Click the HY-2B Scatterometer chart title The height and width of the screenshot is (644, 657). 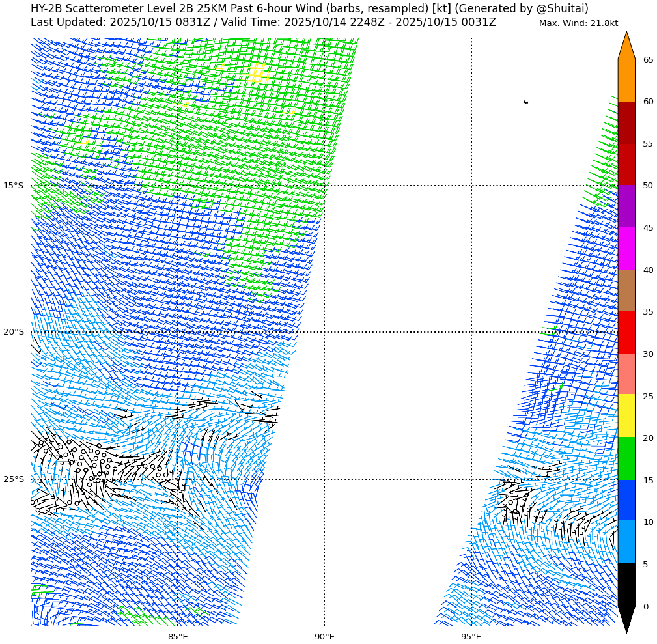[309, 8]
